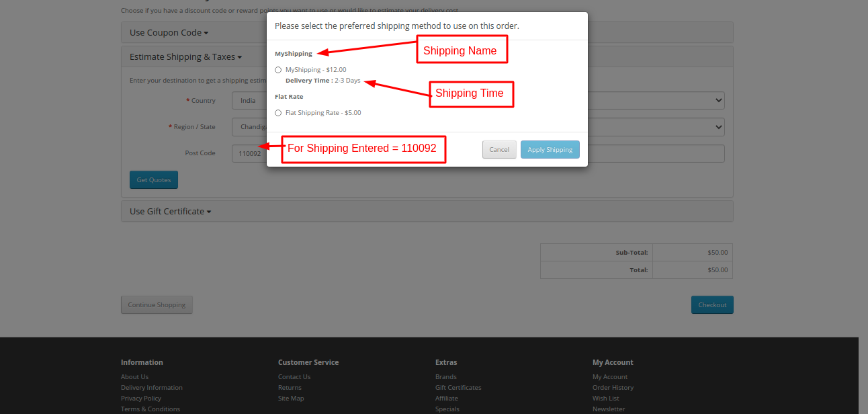Go to the Wish List
This screenshot has width=868, height=414.
pyautogui.click(x=605, y=398)
